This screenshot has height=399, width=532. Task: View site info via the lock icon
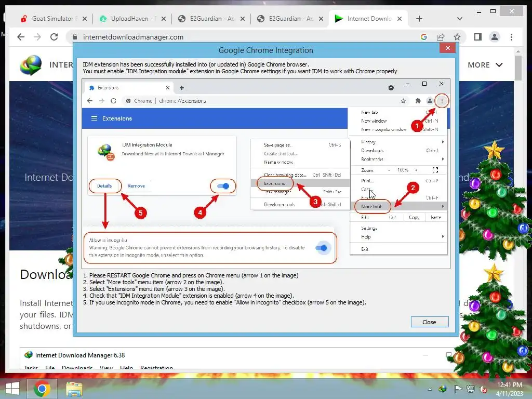tap(75, 37)
